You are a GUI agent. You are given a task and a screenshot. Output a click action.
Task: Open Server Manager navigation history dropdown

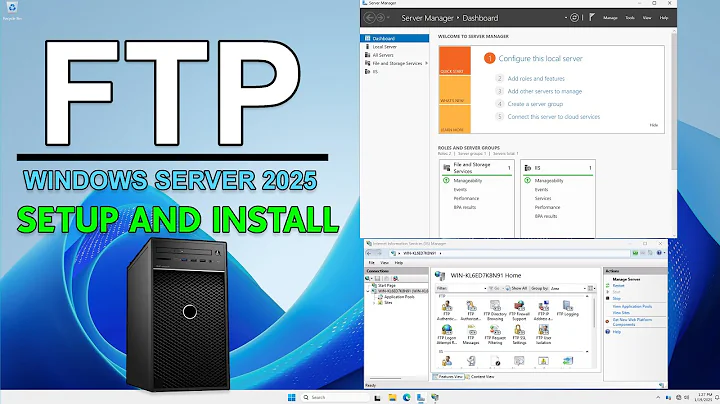point(388,18)
